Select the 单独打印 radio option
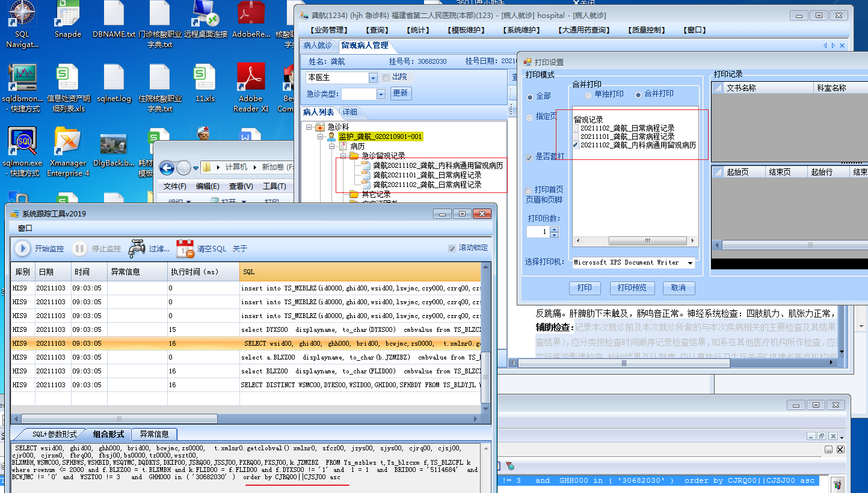The image size is (868, 493). pos(589,95)
